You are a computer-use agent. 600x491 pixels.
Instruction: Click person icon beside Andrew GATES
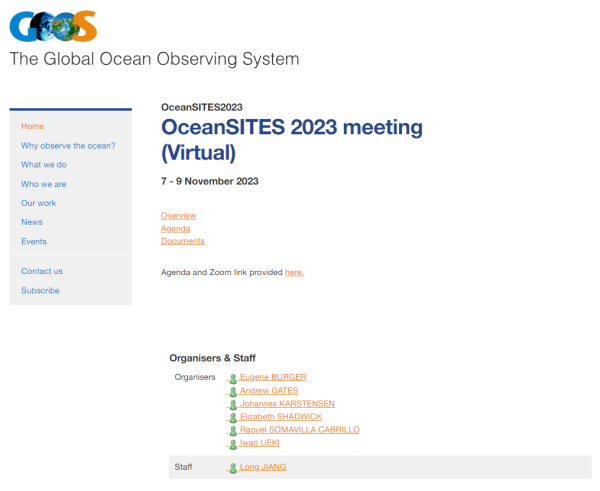233,391
